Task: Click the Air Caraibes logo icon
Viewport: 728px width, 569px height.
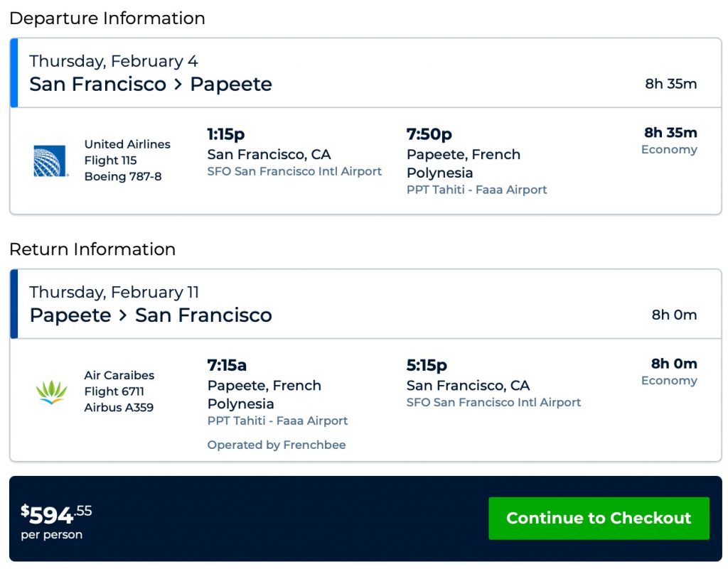Action: 51,392
